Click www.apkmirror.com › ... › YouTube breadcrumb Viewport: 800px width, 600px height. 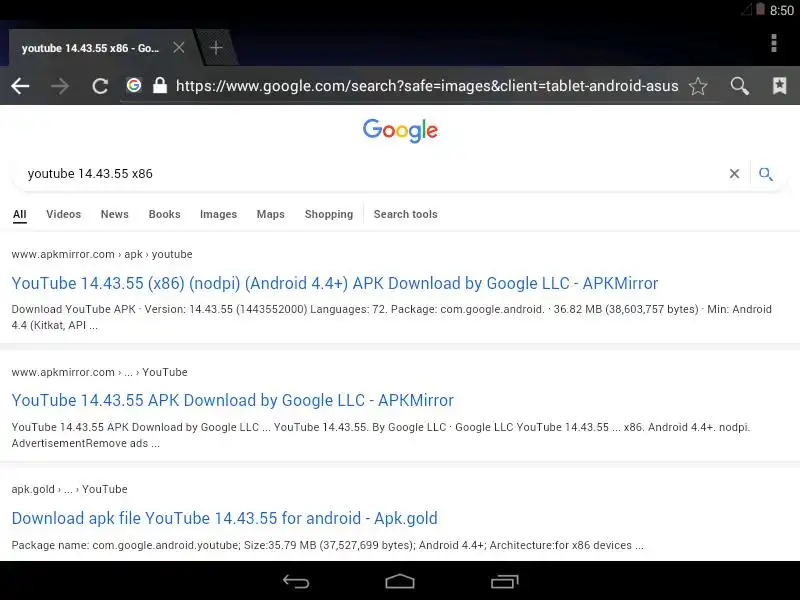(x=99, y=372)
